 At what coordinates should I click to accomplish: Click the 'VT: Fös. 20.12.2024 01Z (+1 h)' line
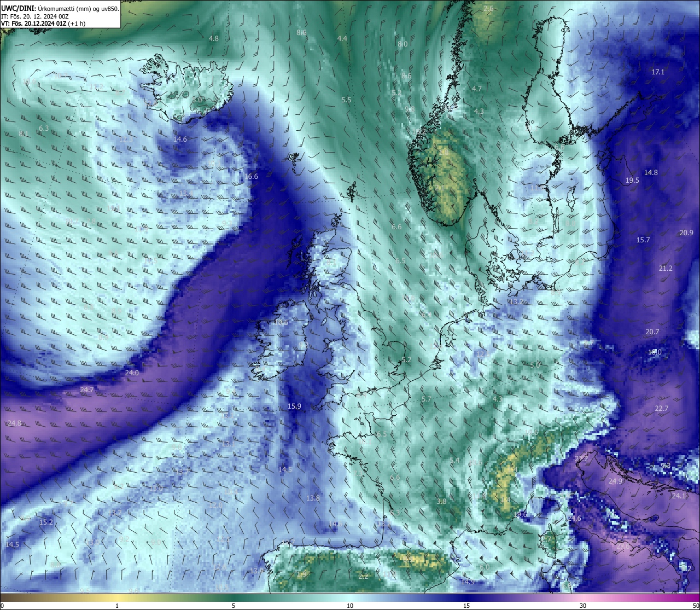[x=43, y=24]
